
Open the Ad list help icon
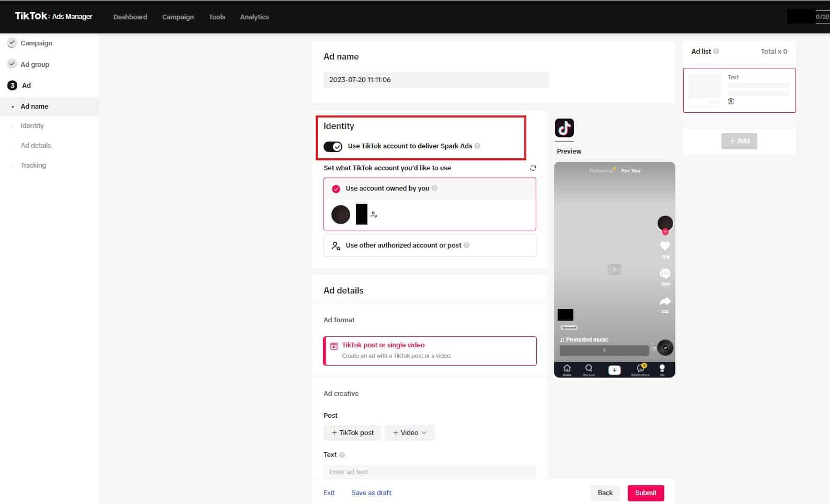(x=716, y=51)
